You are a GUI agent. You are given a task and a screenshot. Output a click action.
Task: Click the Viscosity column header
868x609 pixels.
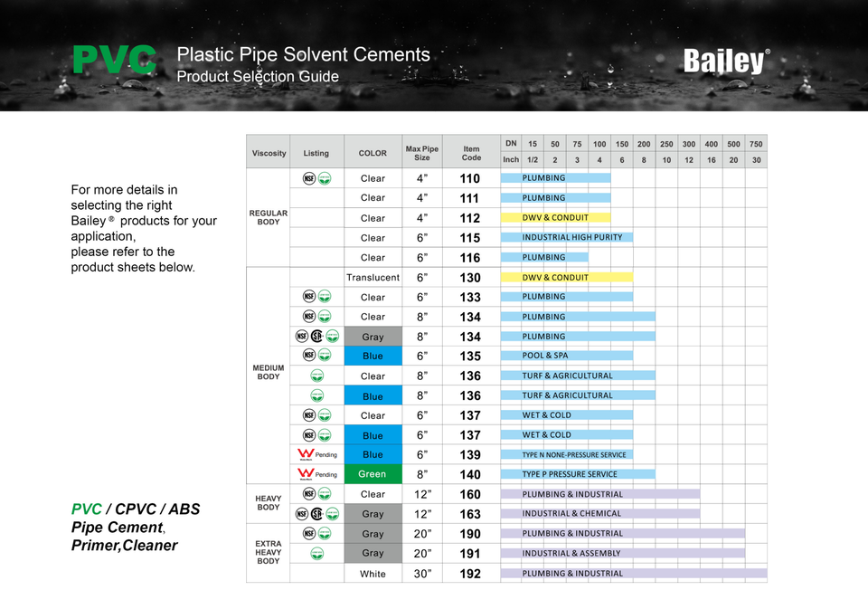[269, 151]
